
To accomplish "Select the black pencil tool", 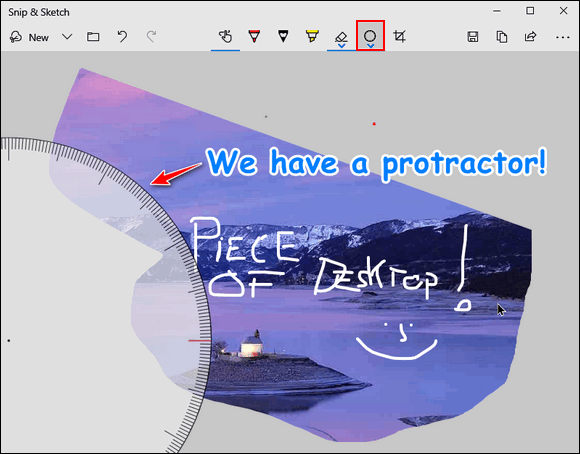I will 283,36.
